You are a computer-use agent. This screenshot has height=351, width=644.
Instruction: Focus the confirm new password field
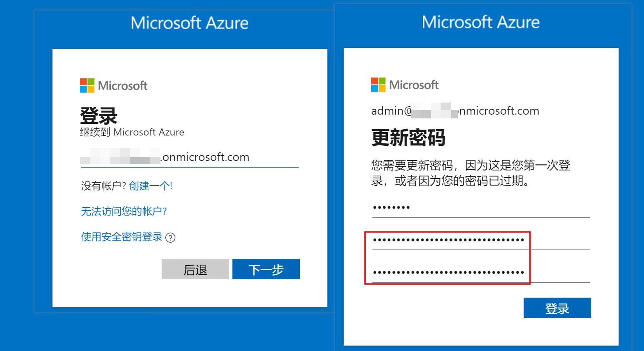click(481, 273)
